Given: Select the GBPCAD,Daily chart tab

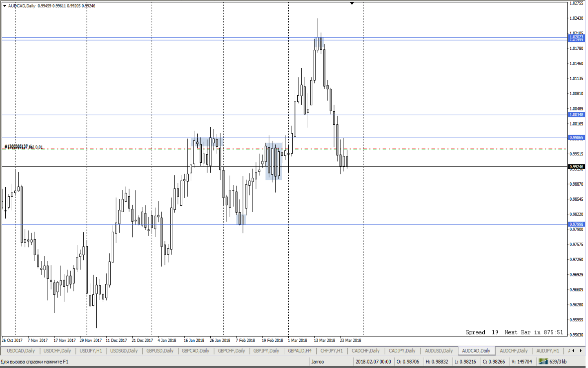Looking at the screenshot, I should pyautogui.click(x=196, y=351).
